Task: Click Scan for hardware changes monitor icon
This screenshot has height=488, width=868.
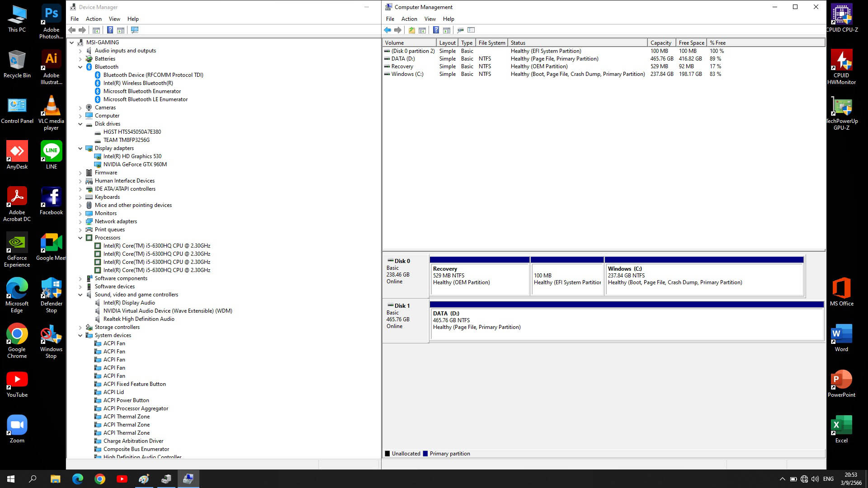Action: [x=135, y=30]
